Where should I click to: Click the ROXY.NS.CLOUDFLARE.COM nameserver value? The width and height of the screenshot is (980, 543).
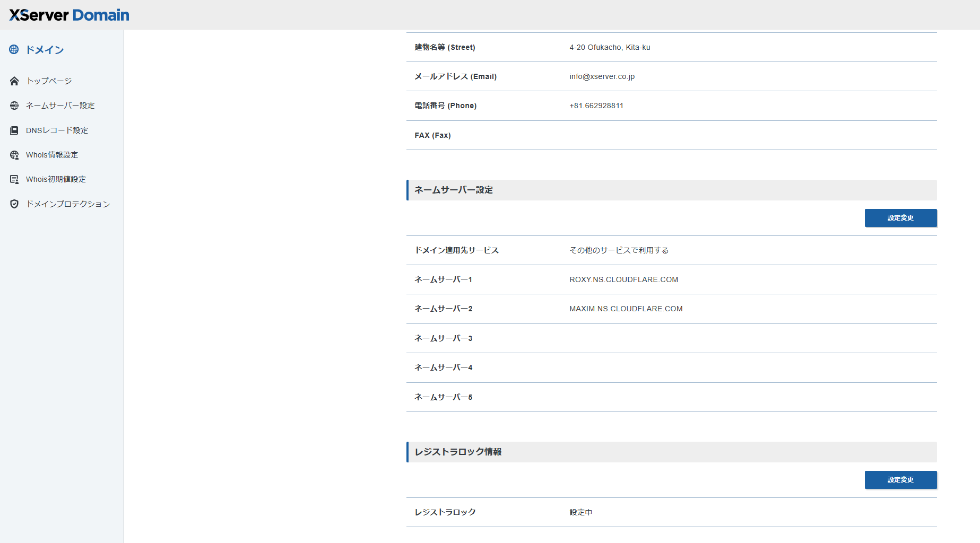[623, 279]
